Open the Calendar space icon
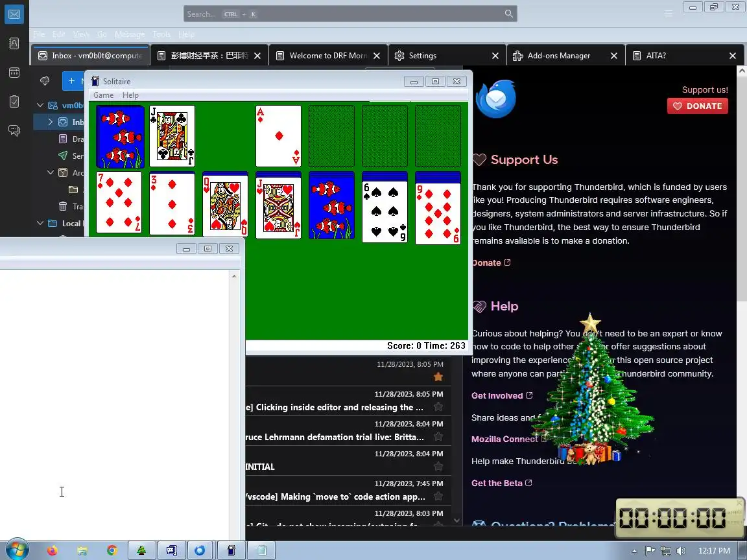747x560 pixels. point(14,73)
